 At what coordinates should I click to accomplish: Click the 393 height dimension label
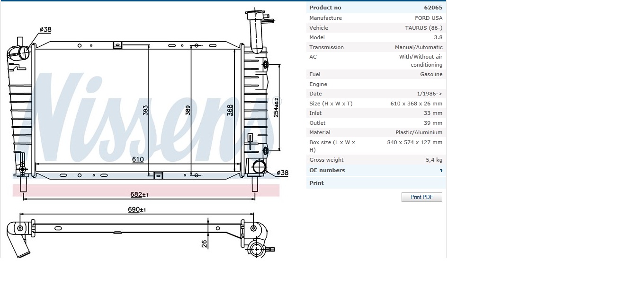[x=146, y=110]
